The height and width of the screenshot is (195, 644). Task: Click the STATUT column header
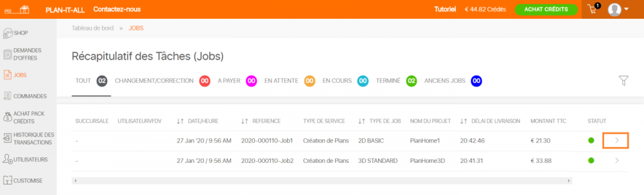(597, 121)
